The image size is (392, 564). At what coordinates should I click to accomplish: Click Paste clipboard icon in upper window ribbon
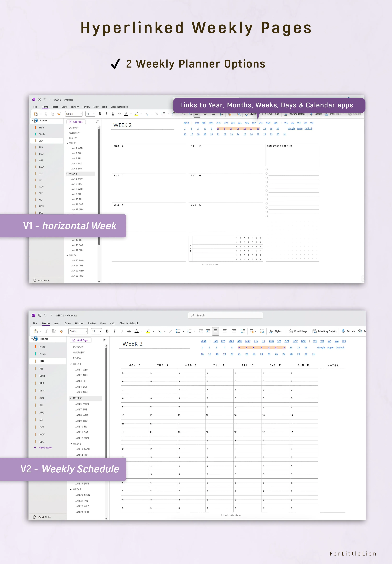[x=36, y=114]
